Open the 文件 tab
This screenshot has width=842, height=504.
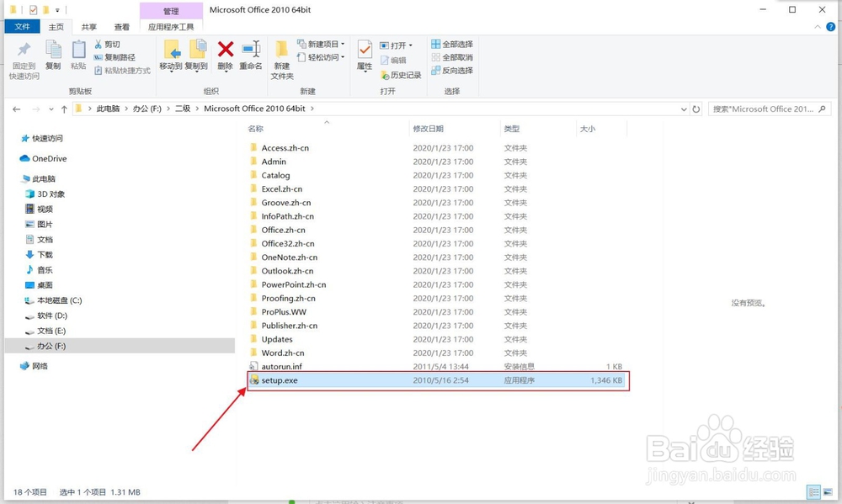tap(22, 26)
